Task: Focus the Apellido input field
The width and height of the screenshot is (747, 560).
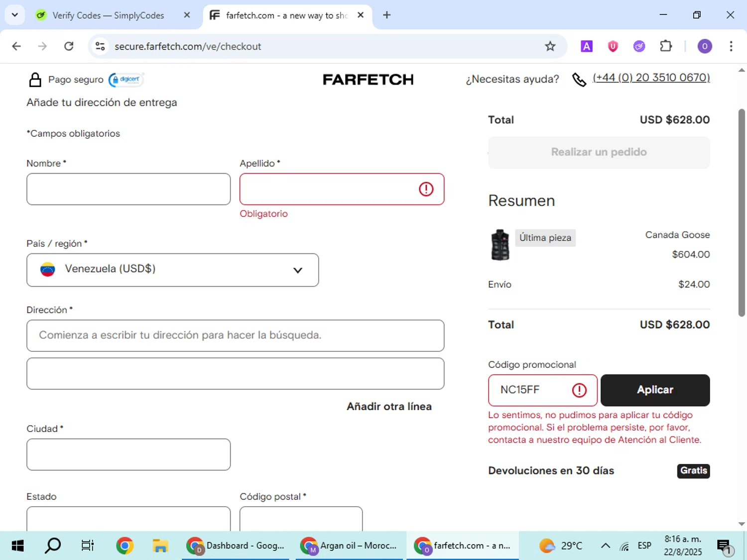Action: click(342, 189)
